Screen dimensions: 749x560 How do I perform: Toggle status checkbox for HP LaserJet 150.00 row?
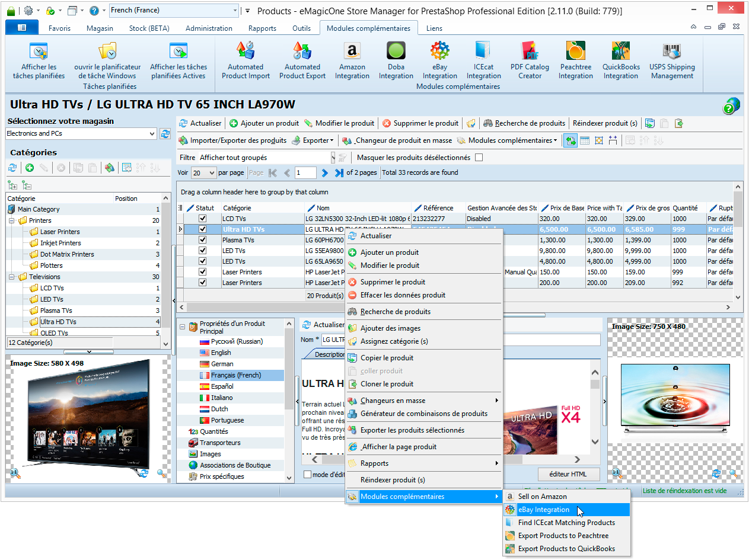203,272
